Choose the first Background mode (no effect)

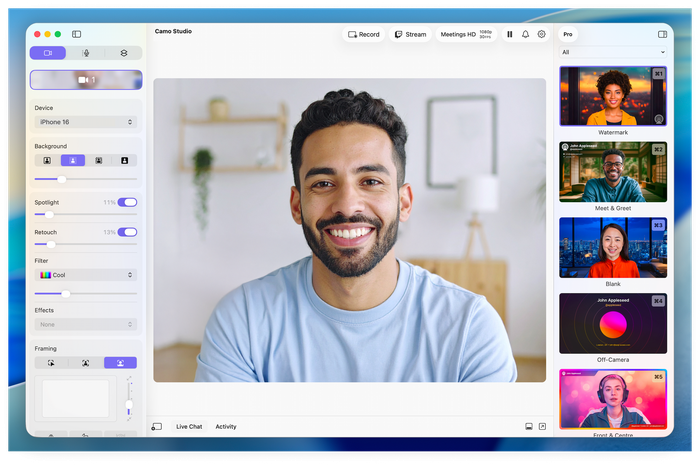click(47, 160)
